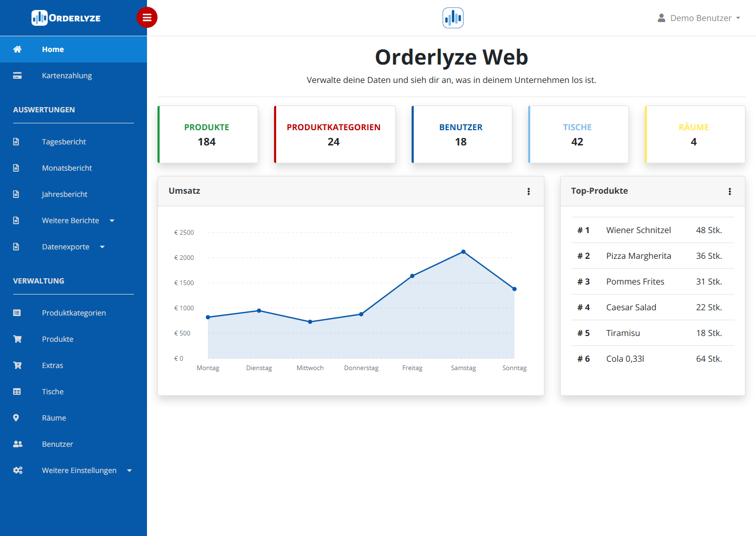Go to Home in the sidebar
The width and height of the screenshot is (756, 536).
73,49
